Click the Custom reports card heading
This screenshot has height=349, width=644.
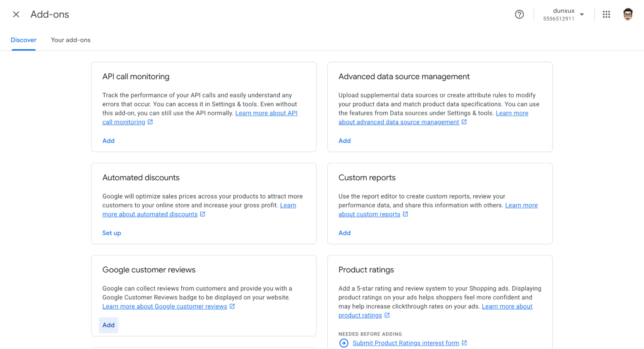pyautogui.click(x=367, y=178)
